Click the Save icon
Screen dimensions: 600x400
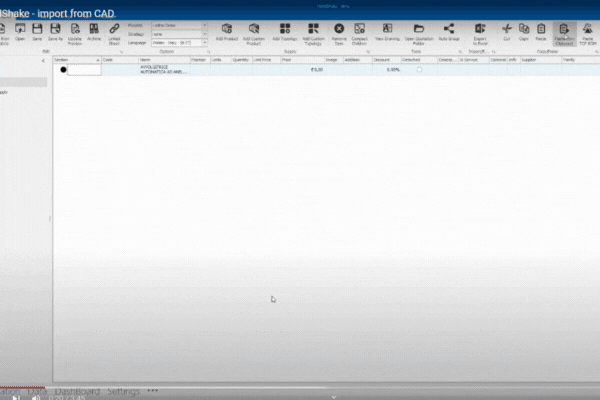37,29
